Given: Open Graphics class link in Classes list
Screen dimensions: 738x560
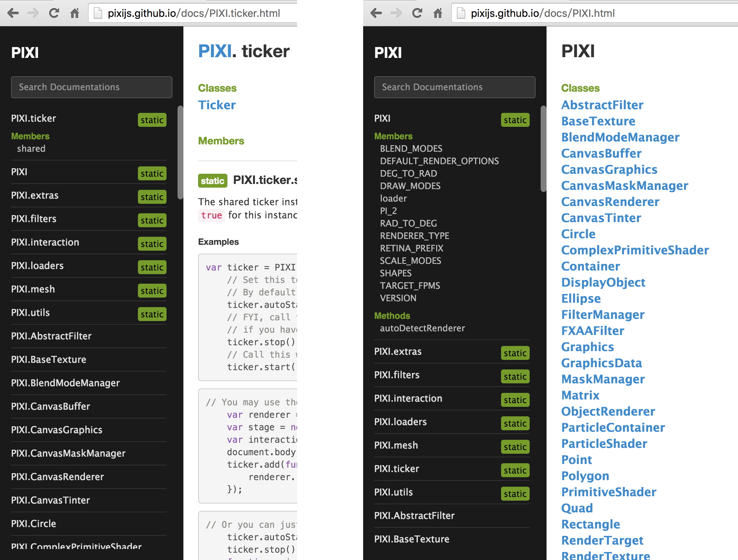Looking at the screenshot, I should coord(588,347).
